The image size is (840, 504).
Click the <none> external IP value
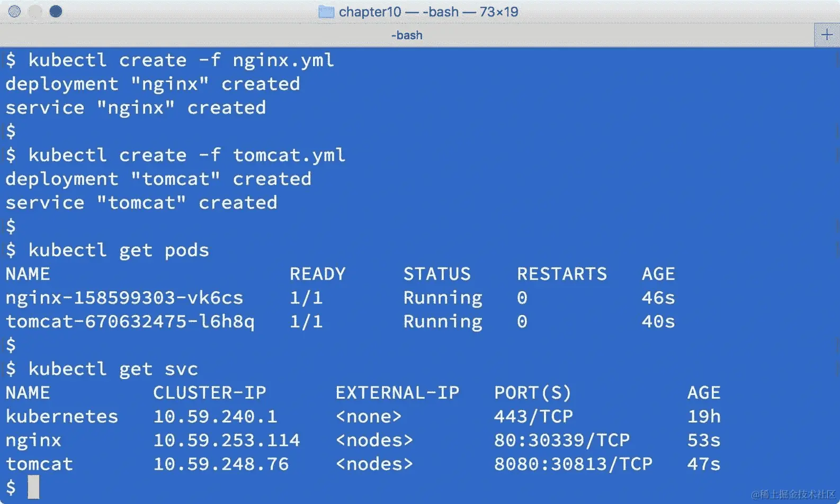tap(369, 417)
